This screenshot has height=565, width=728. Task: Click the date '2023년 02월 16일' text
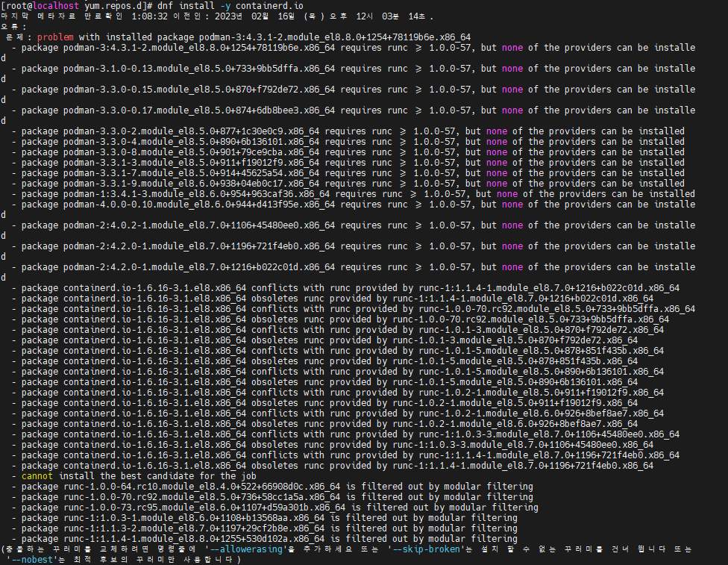255,16
